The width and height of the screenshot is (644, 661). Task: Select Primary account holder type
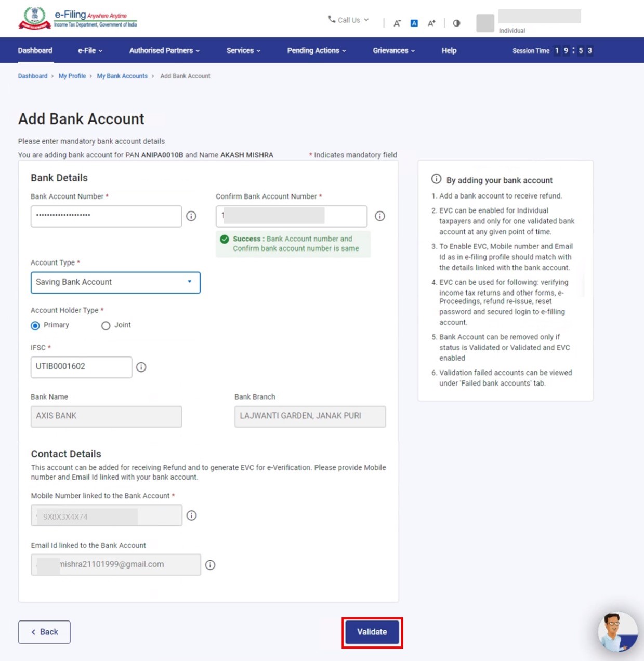click(35, 326)
